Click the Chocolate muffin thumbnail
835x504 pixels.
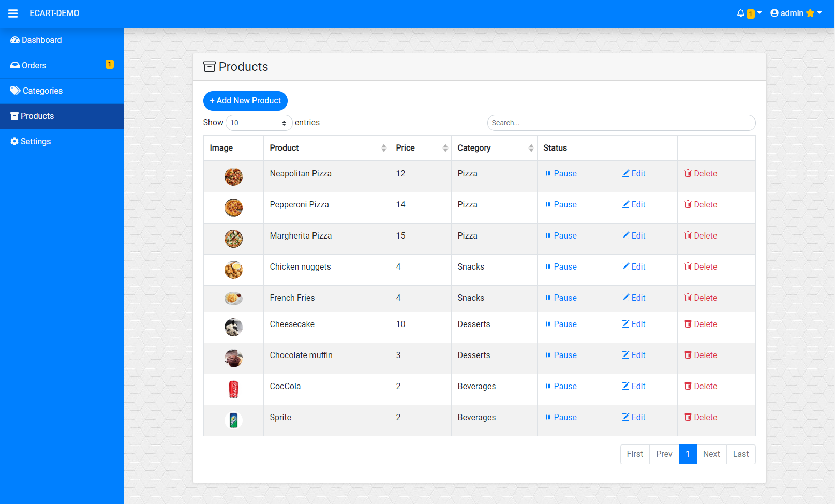click(x=233, y=358)
